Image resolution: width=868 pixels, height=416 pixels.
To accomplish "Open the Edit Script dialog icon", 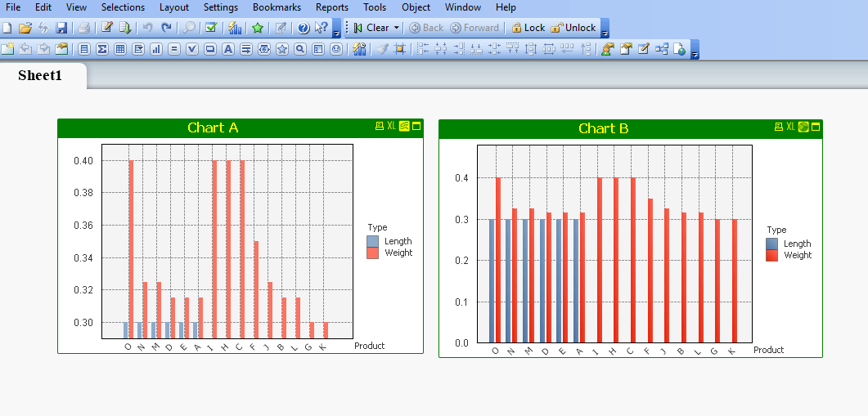I will tap(106, 28).
